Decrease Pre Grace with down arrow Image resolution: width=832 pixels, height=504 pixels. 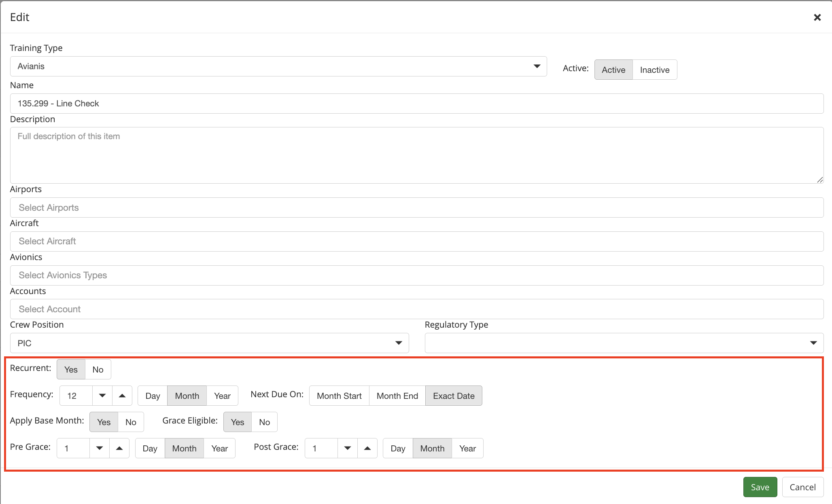[100, 448]
